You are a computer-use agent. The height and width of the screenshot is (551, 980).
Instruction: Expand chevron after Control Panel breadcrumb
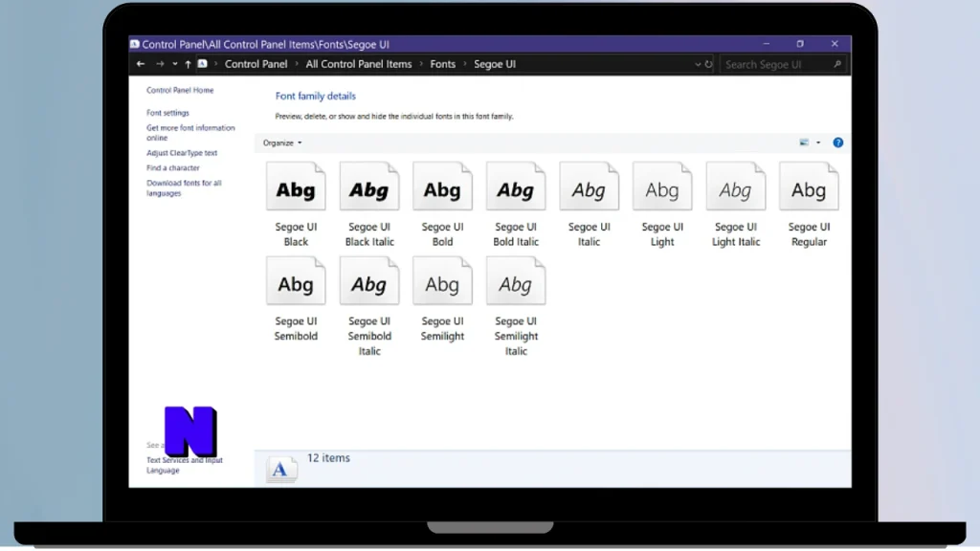coord(297,64)
